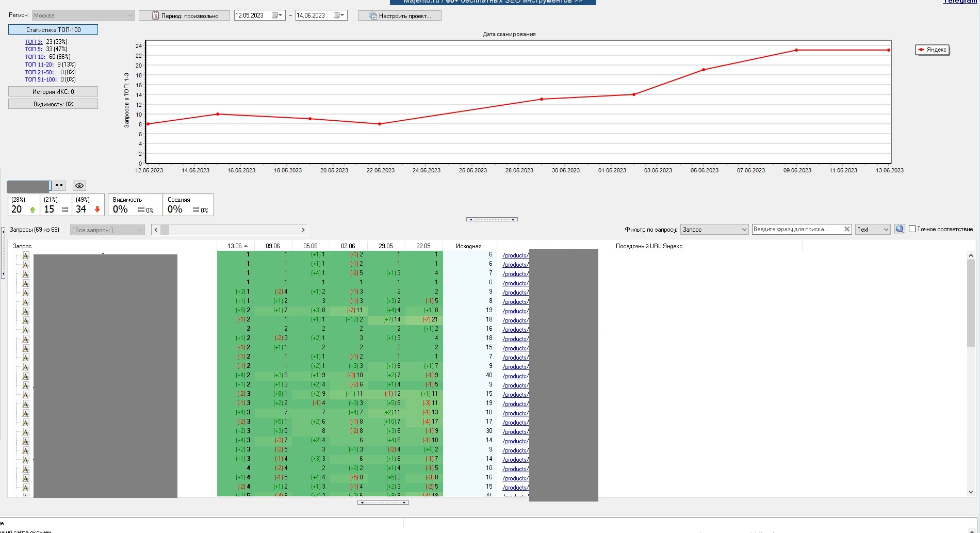The height and width of the screenshot is (533, 980).
Task: Open the 'Text' search mode dropdown
Action: click(x=873, y=230)
